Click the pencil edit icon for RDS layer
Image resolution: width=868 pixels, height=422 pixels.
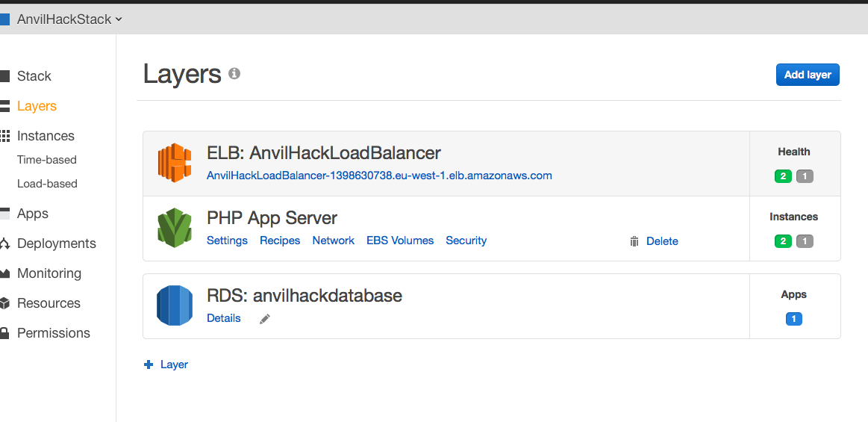265,319
